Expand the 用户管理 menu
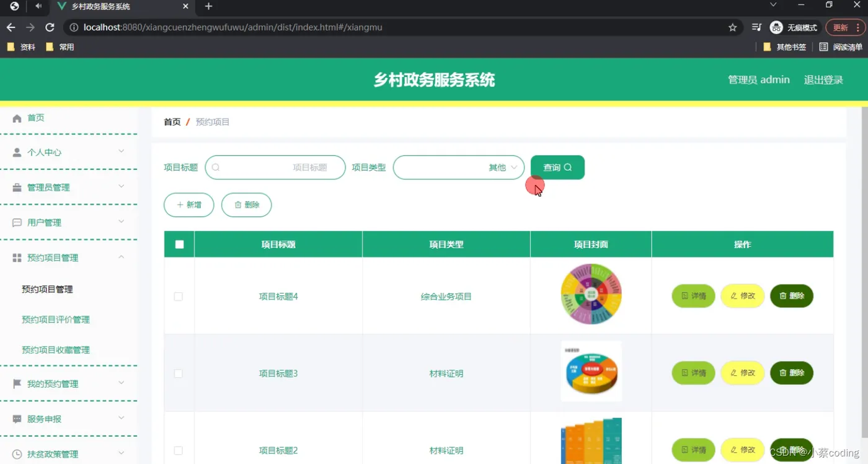Viewport: 868px width, 464px height. point(121,221)
